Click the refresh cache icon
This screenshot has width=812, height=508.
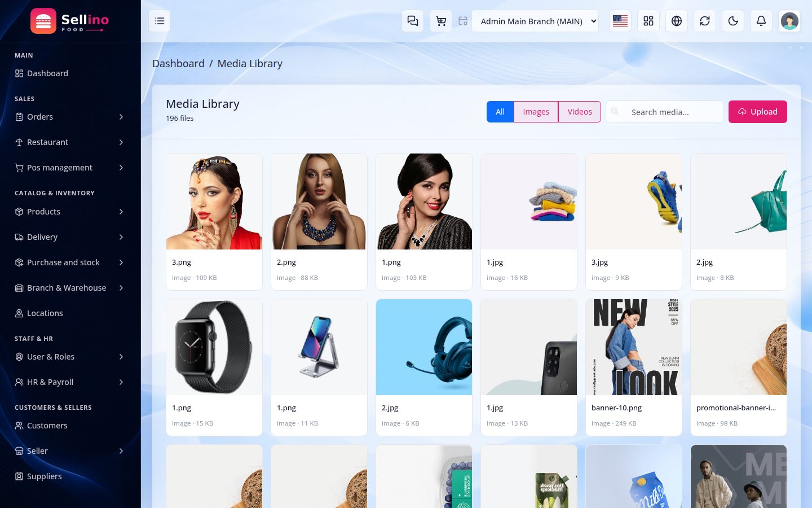705,21
